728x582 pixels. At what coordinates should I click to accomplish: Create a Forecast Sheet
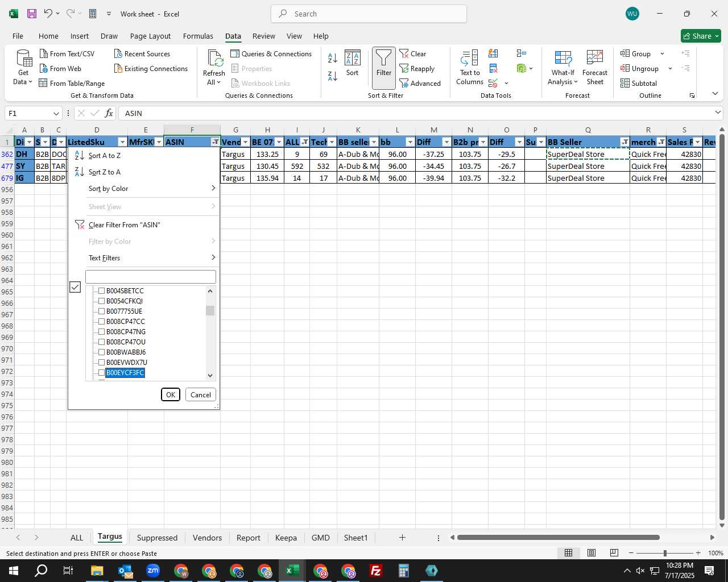[595, 68]
